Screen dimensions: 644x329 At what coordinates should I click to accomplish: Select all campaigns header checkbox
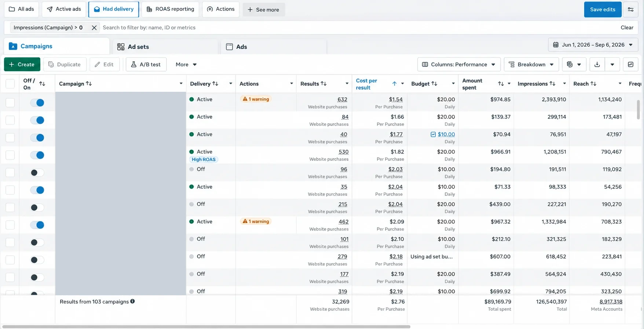(10, 84)
